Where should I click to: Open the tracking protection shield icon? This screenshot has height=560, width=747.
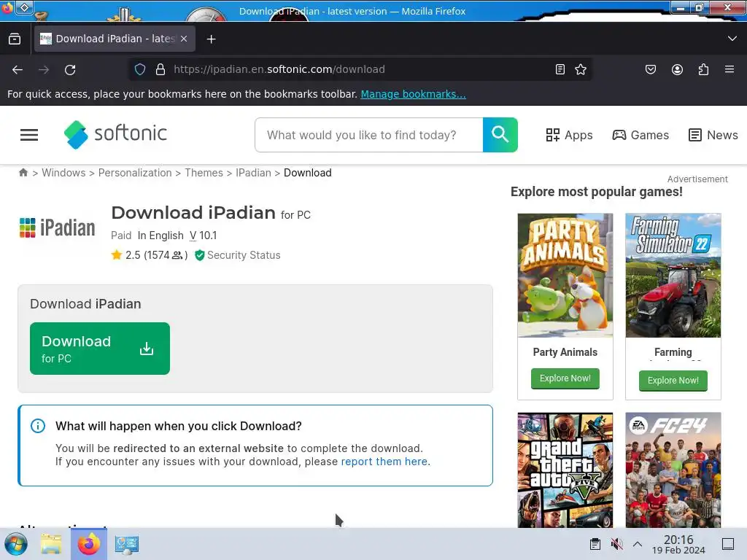[139, 69]
